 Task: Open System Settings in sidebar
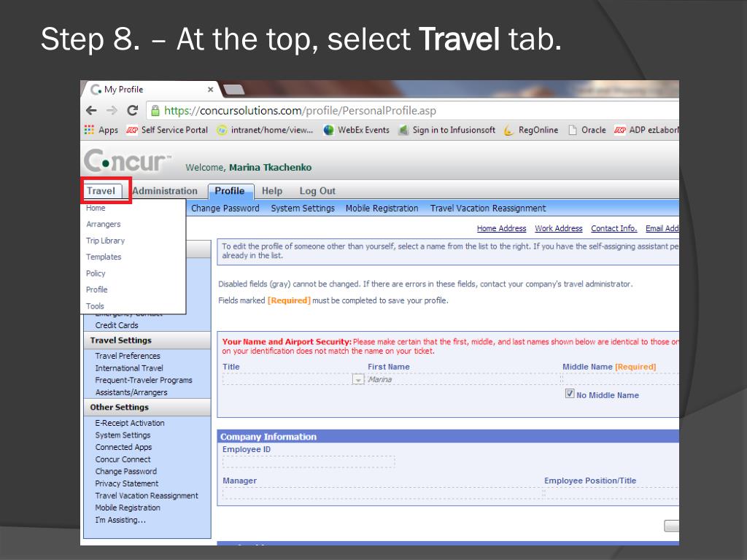(123, 435)
